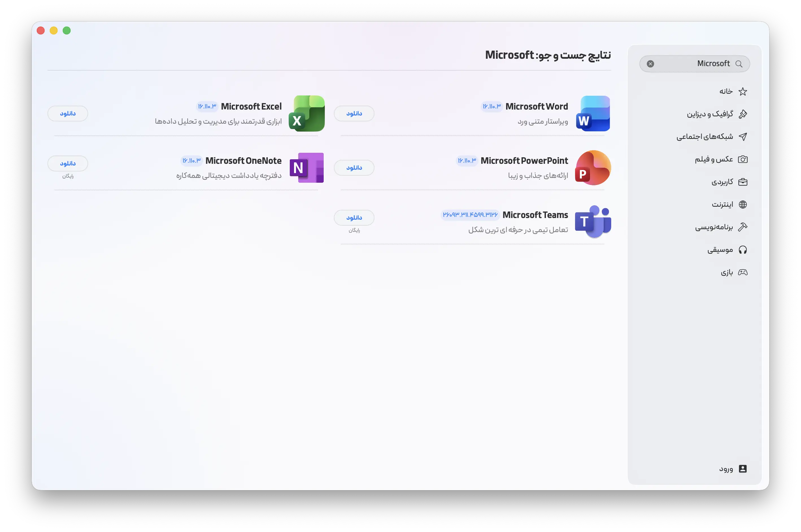This screenshot has width=801, height=532.
Task: Click the Microsoft Excel app icon
Action: point(307,113)
